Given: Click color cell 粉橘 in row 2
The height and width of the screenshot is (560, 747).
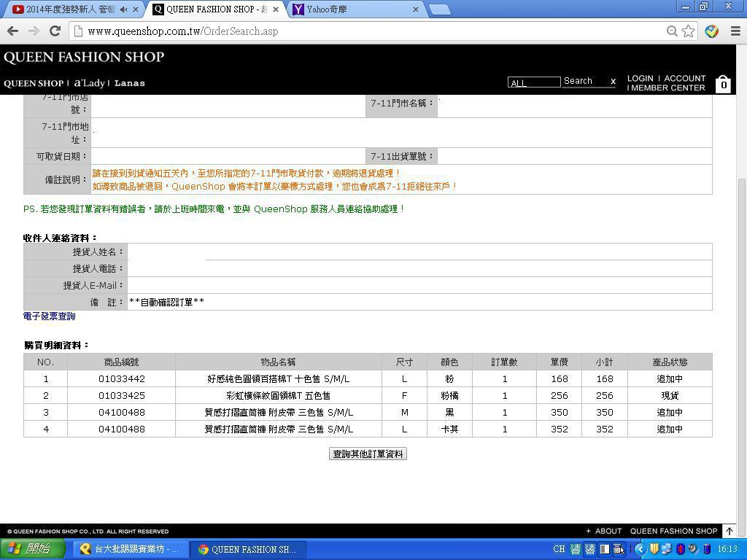Looking at the screenshot, I should (x=449, y=396).
